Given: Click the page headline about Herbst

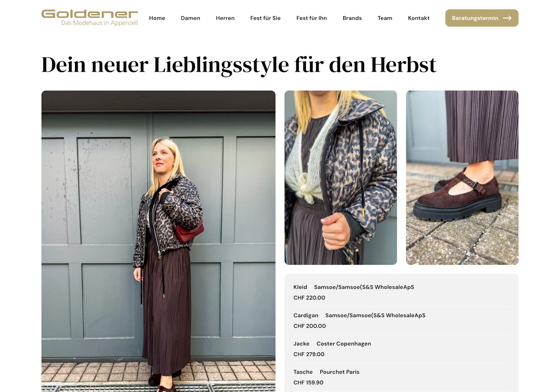Looking at the screenshot, I should pyautogui.click(x=239, y=65).
